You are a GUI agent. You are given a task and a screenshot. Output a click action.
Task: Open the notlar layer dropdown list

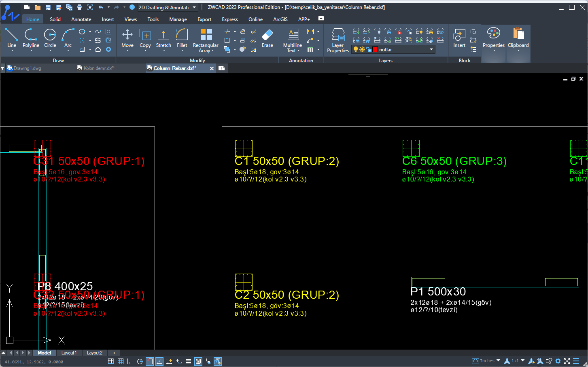(431, 49)
